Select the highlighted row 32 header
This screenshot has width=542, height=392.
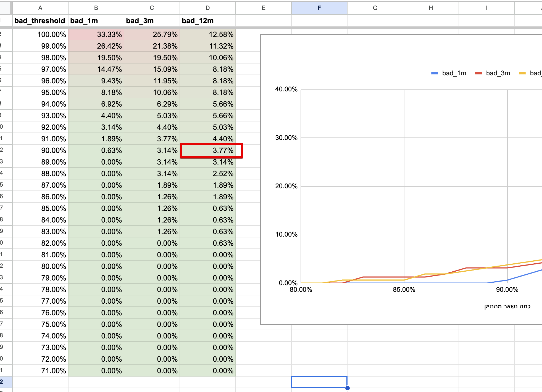(6, 382)
